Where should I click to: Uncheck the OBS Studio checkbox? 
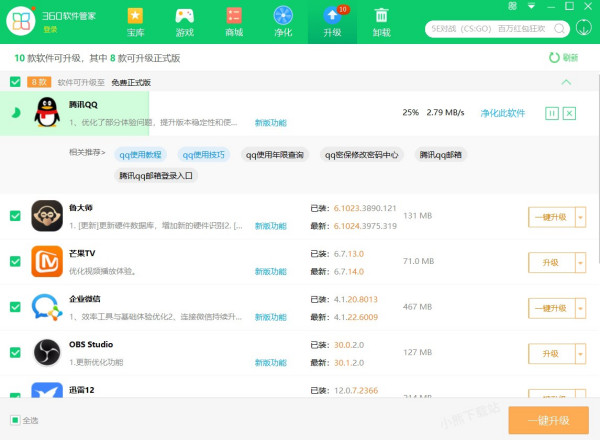coord(15,352)
